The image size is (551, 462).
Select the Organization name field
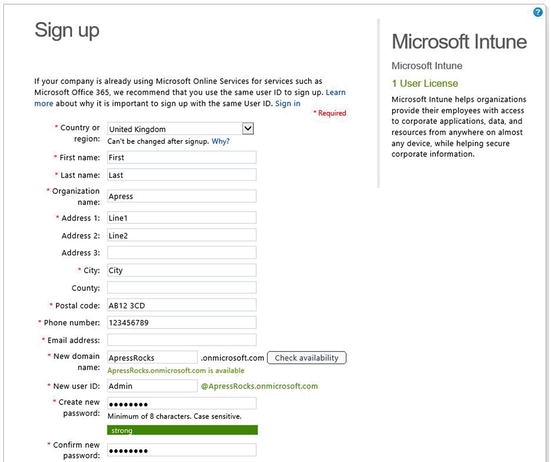click(x=182, y=196)
